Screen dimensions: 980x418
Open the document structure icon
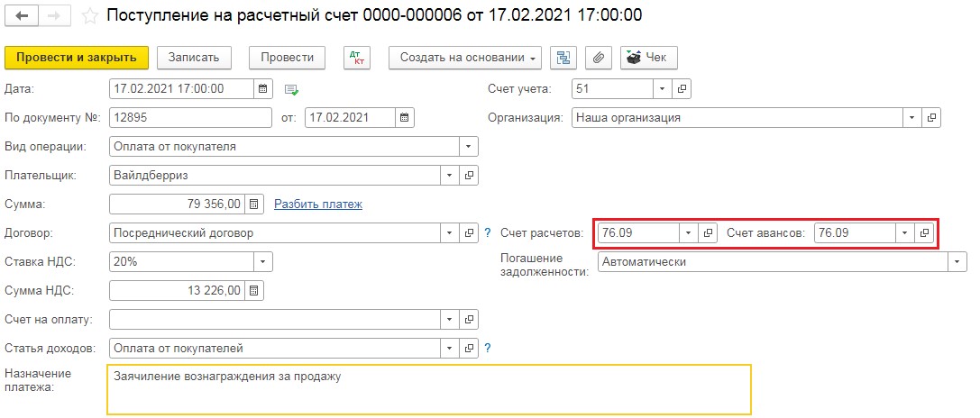click(563, 58)
